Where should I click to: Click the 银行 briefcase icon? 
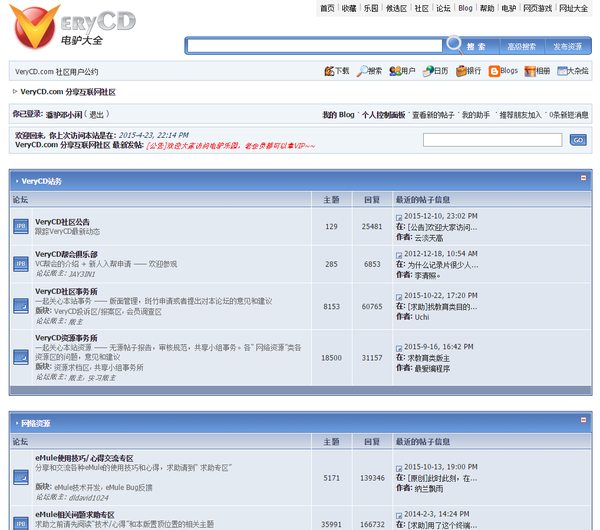461,71
